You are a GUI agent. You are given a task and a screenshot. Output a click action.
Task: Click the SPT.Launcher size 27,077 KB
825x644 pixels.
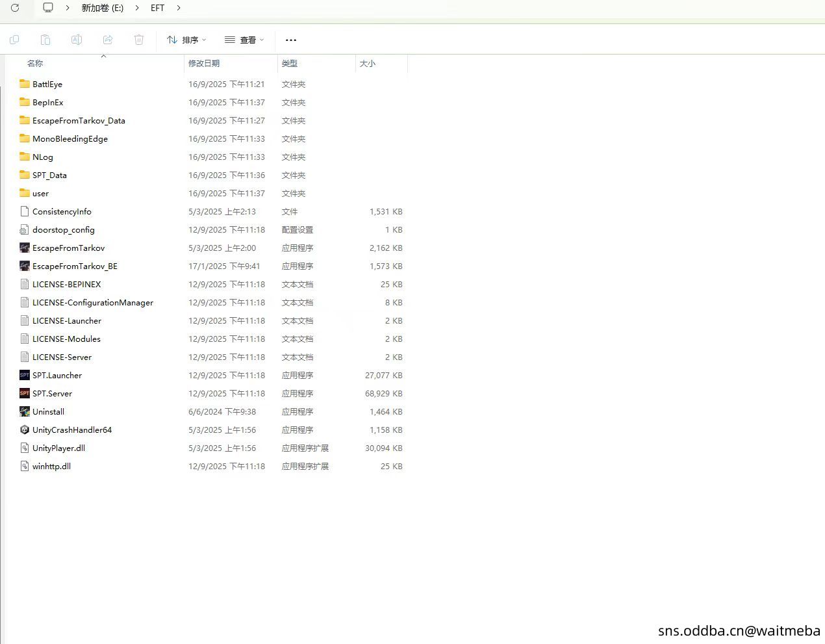pos(384,375)
